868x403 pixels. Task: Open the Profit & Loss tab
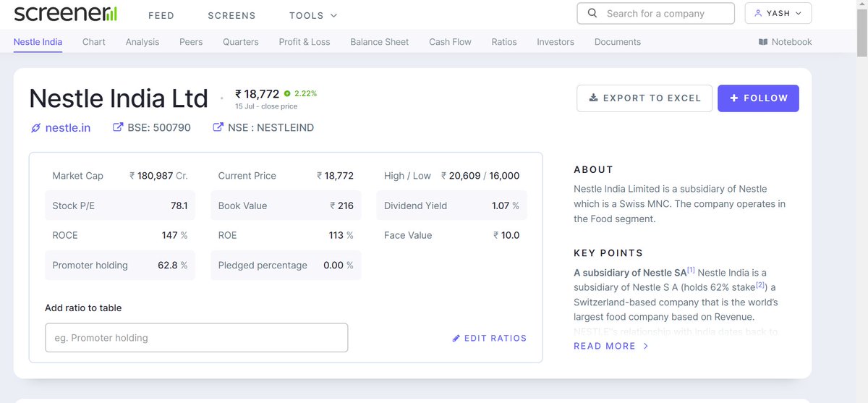click(305, 42)
